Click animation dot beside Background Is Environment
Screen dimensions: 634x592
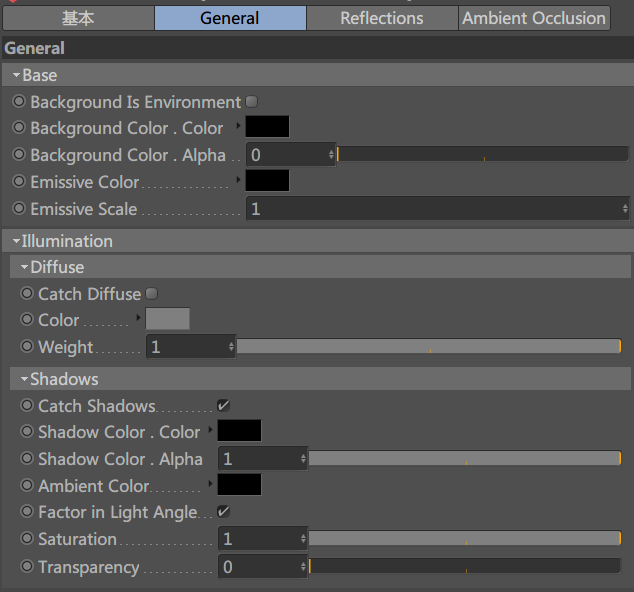point(19,102)
